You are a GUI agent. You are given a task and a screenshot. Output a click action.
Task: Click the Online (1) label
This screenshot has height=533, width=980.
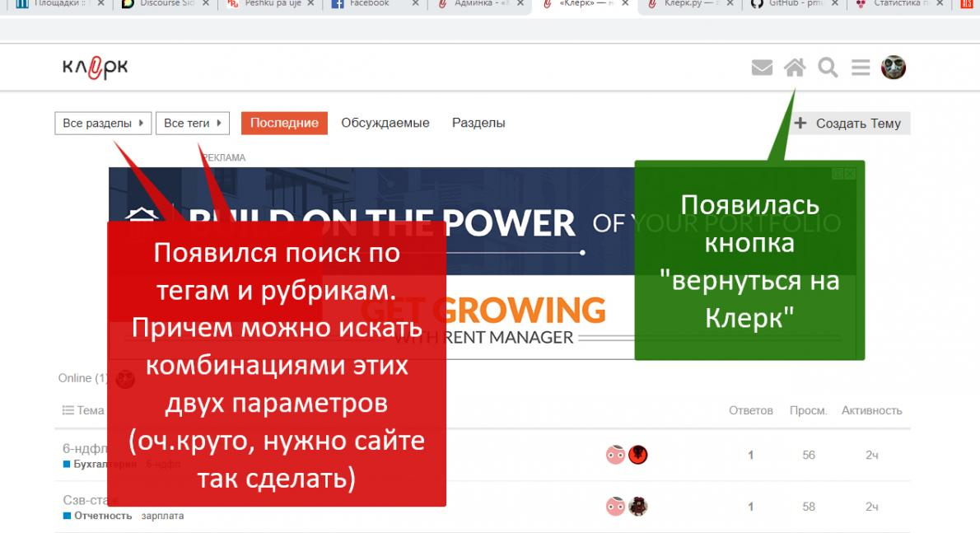pyautogui.click(x=82, y=378)
